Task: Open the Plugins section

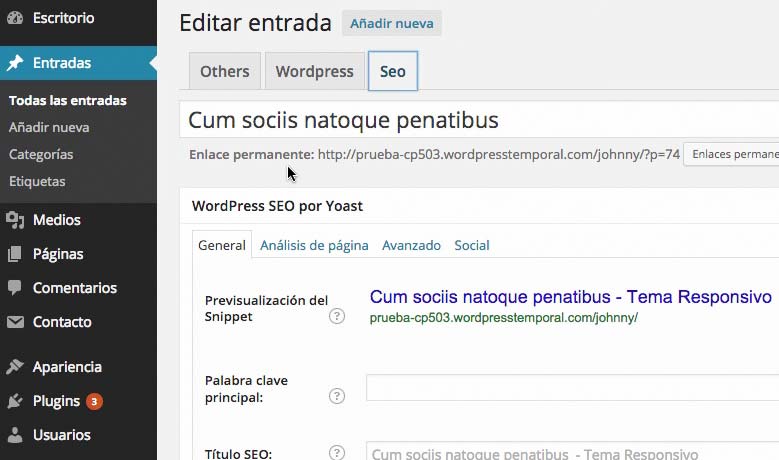Action: coord(56,401)
